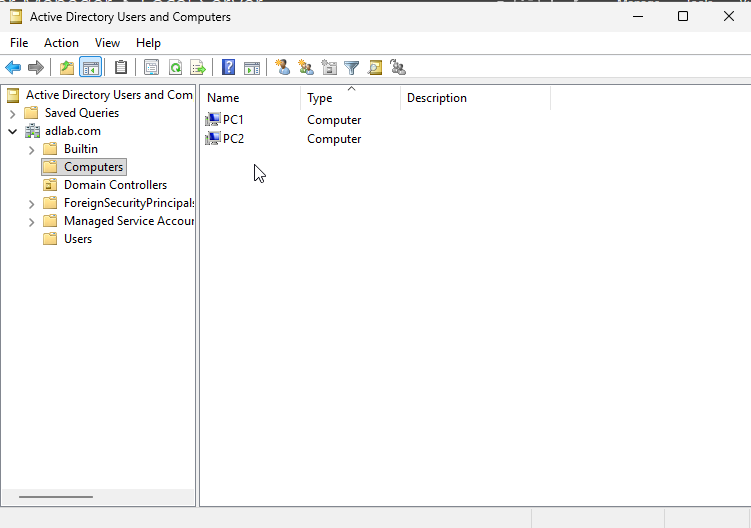Viewport: 751px width, 528px height.
Task: Create new organizational unit toolbar icon
Action: 329,67
